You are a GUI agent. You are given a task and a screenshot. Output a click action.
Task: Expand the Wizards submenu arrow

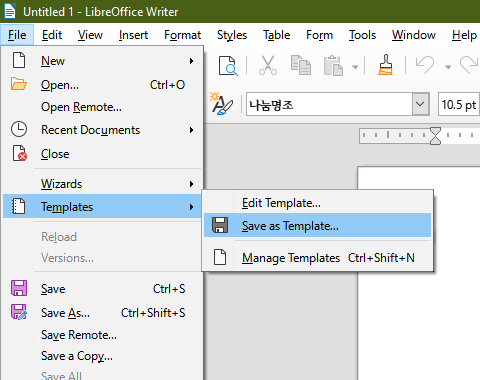(x=191, y=184)
